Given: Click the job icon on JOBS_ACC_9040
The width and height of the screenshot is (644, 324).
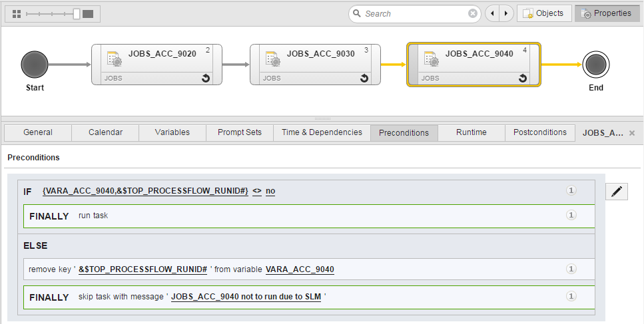Looking at the screenshot, I should [x=432, y=58].
